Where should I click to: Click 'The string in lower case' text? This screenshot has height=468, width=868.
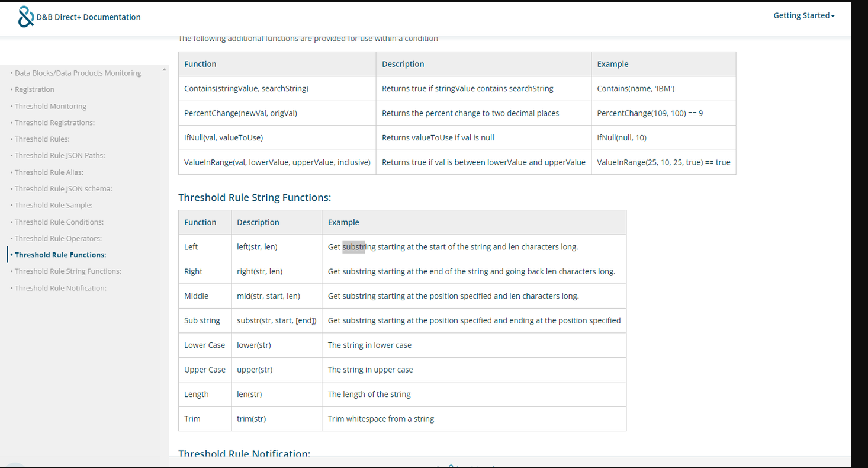coord(369,345)
